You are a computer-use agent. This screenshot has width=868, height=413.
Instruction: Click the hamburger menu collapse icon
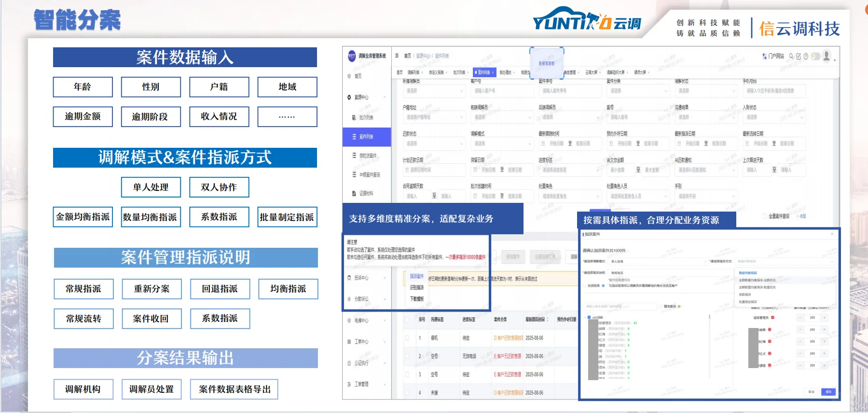point(397,56)
